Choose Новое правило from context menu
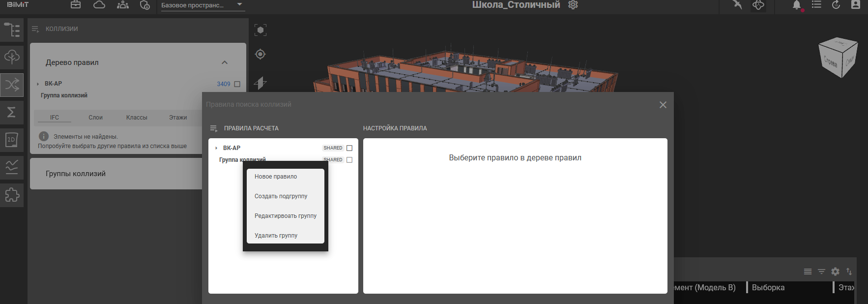Screen dimensions: 868x304 (x=276, y=177)
